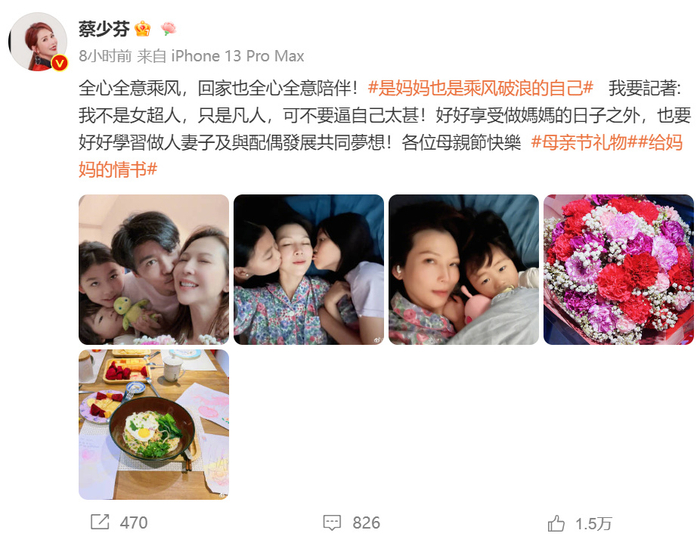Open photo of daughters kissing mom's cheeks

point(308,269)
